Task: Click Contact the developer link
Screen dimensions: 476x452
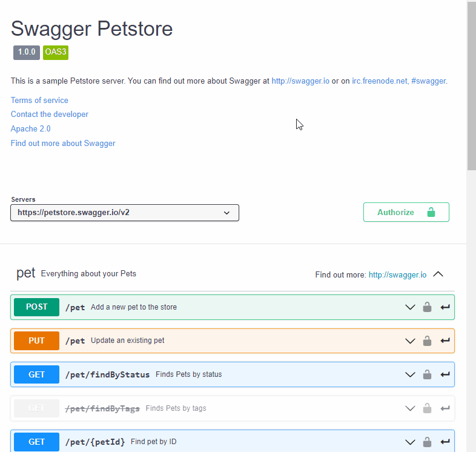Action: pos(50,115)
